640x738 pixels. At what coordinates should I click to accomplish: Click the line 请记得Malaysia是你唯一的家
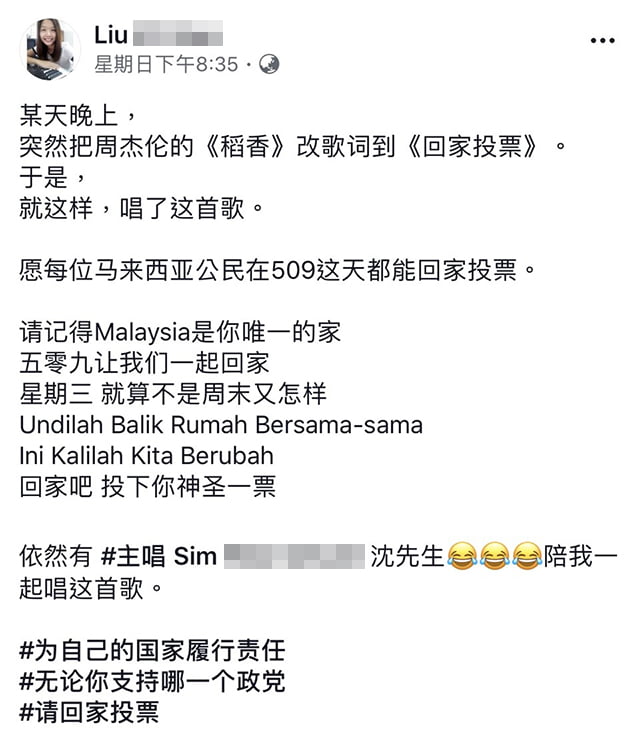180,332
